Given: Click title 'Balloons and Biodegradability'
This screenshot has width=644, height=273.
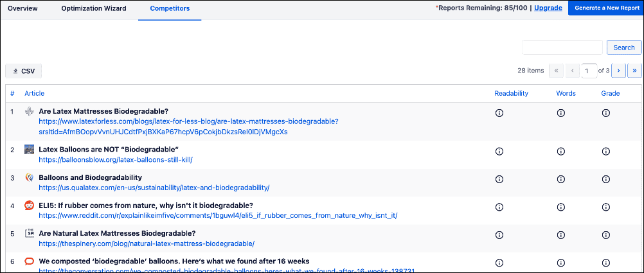Looking at the screenshot, I should (x=91, y=177).
